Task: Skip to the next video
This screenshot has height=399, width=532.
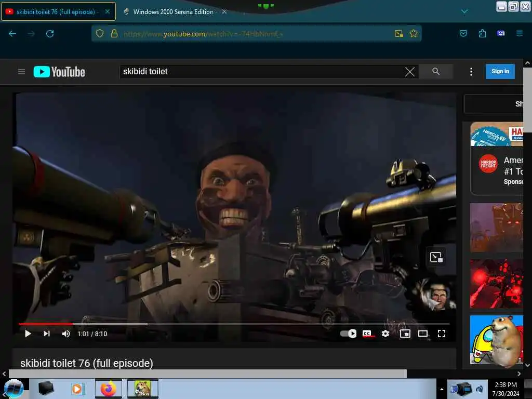Action: [46, 334]
